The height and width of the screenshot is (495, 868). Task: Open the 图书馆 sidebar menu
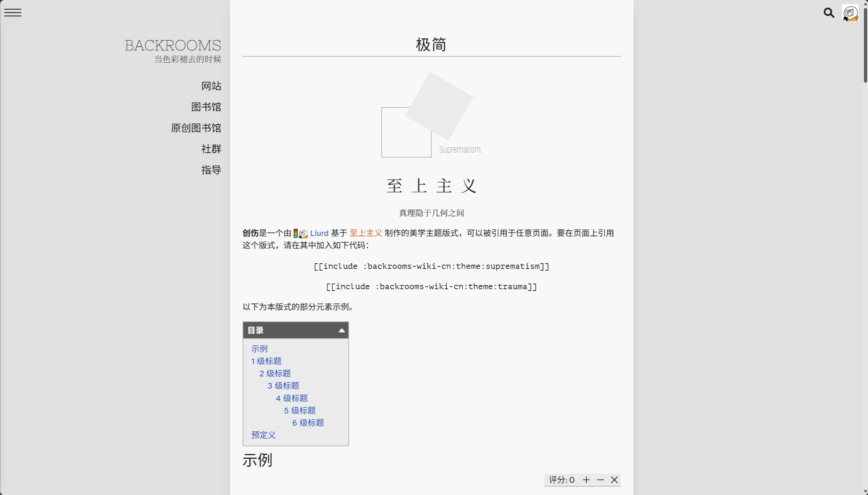click(x=206, y=107)
